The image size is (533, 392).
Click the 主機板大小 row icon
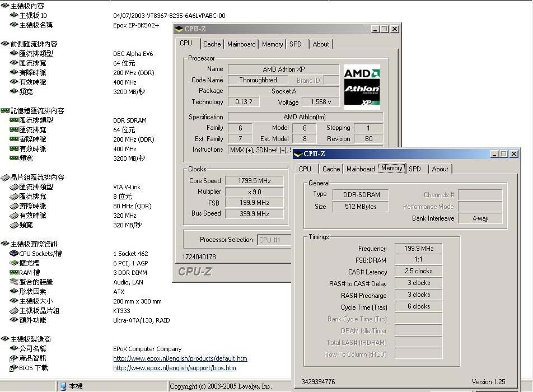tap(14, 301)
